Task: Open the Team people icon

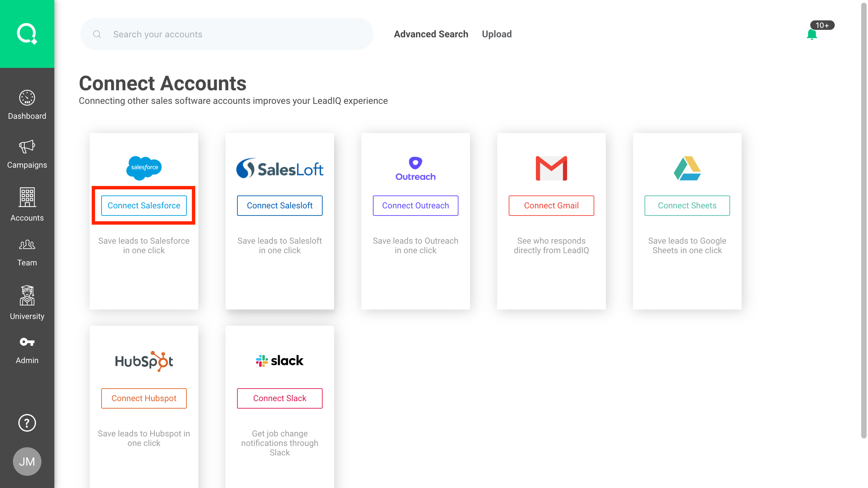Action: [x=27, y=245]
